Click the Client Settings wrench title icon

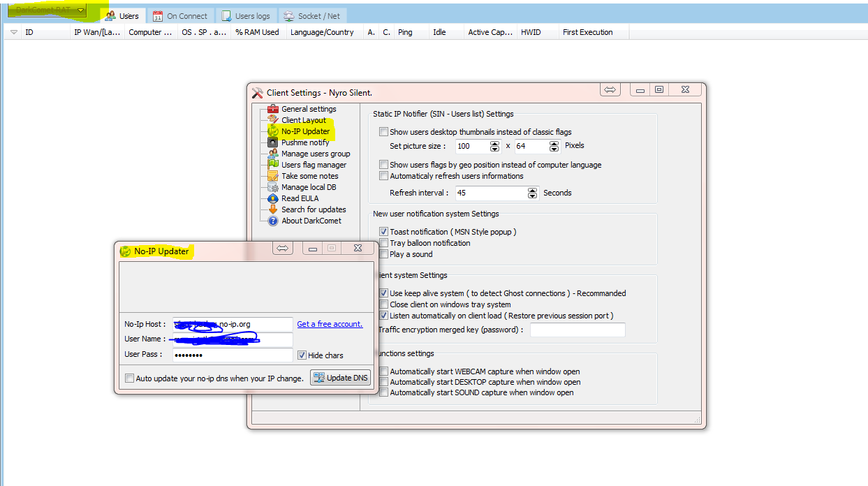(x=258, y=92)
